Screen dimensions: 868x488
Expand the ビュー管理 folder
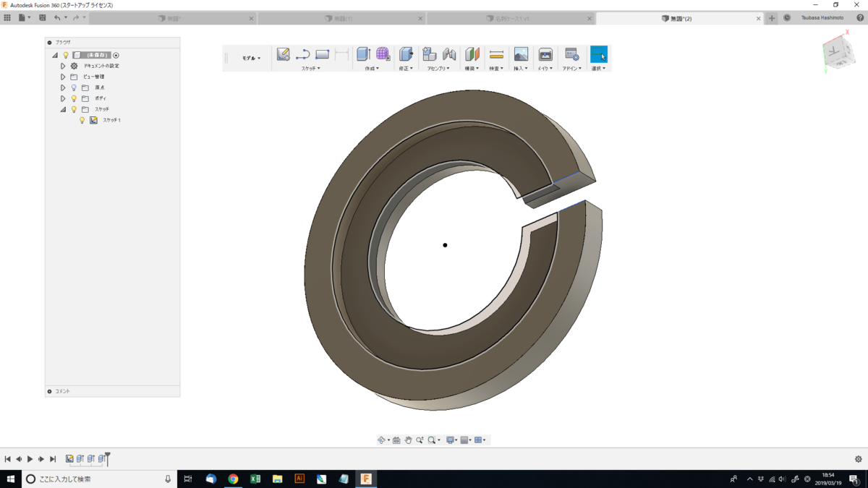point(63,77)
